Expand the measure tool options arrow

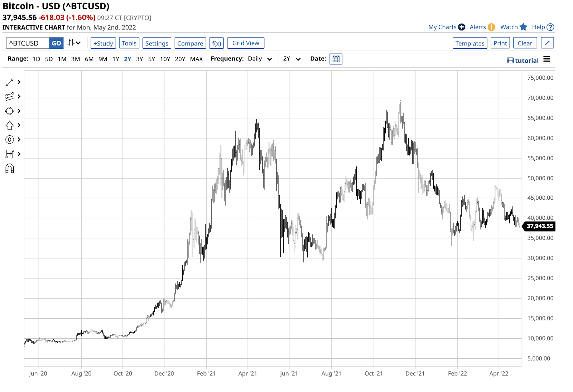(19, 154)
